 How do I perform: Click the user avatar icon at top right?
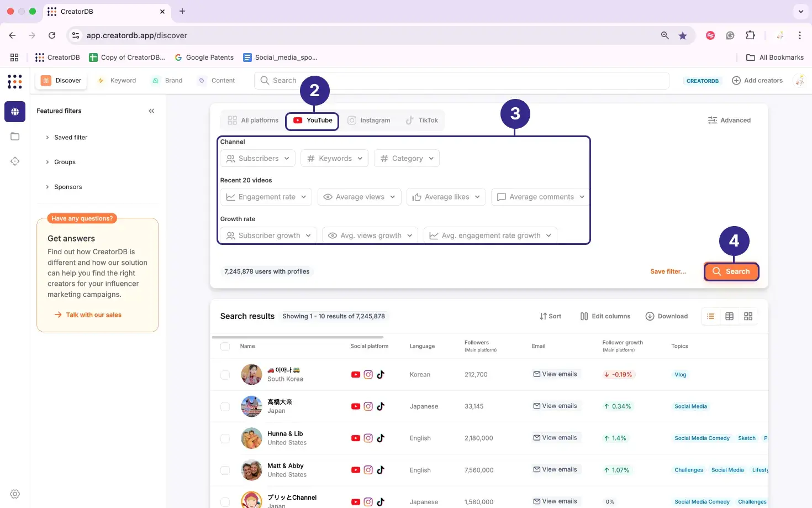point(799,81)
